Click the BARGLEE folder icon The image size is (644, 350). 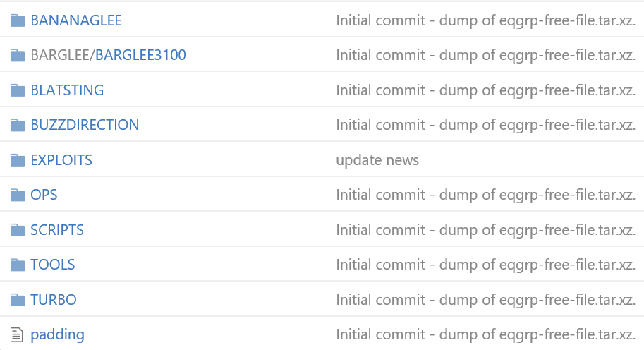[x=17, y=55]
